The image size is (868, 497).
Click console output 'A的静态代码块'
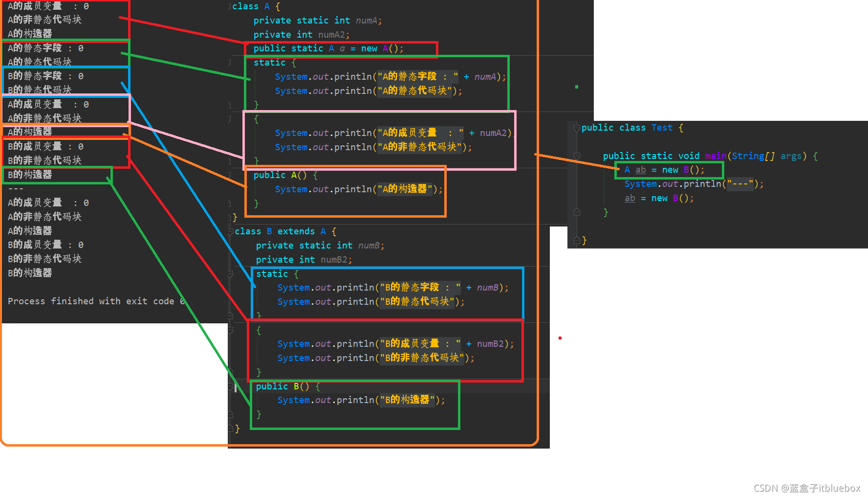pos(40,62)
